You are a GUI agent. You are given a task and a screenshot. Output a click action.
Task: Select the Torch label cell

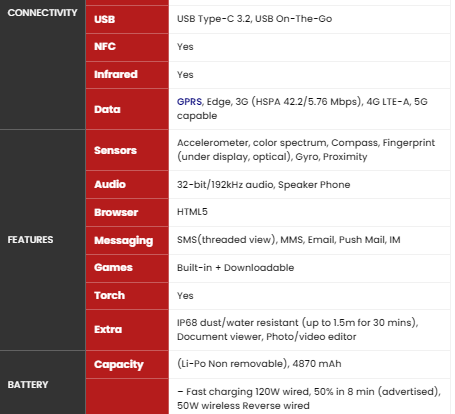(127, 296)
